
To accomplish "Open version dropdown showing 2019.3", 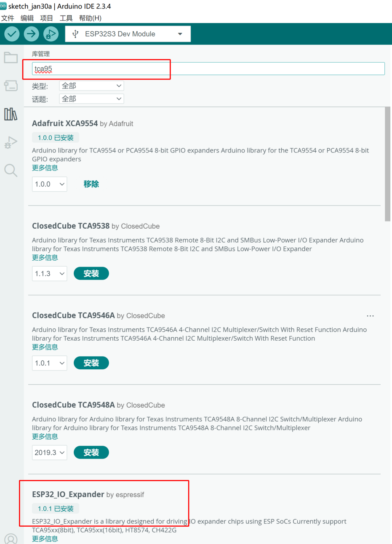I will pos(50,453).
